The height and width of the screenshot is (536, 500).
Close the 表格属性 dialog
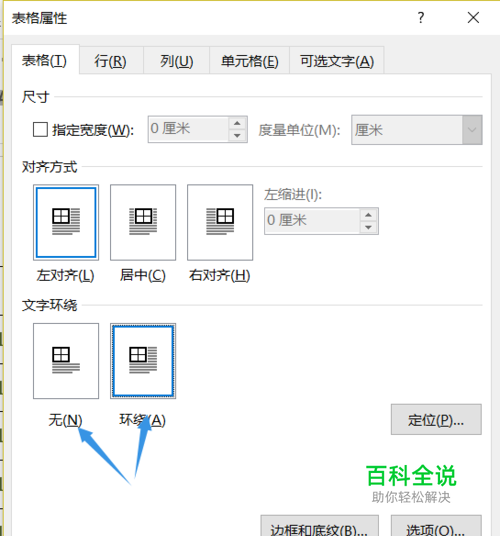pyautogui.click(x=473, y=17)
